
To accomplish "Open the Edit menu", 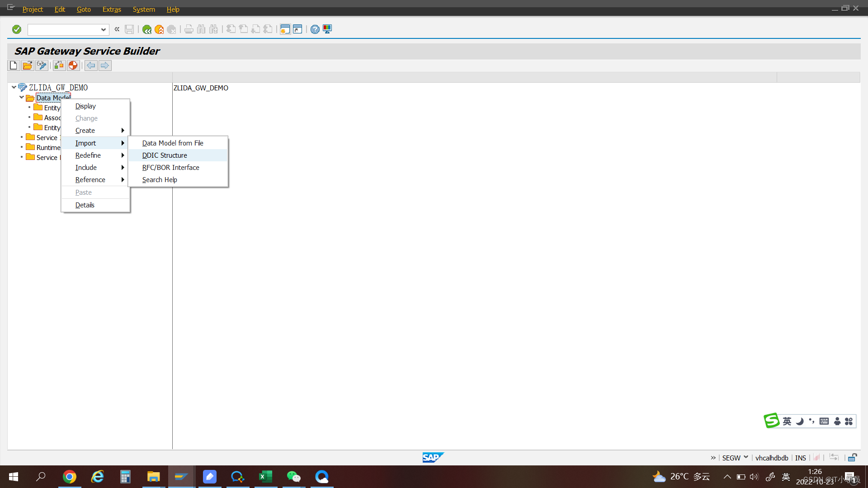I will 60,9.
